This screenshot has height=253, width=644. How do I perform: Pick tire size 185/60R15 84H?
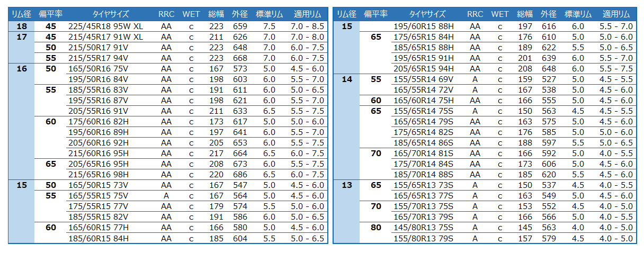tap(99, 238)
